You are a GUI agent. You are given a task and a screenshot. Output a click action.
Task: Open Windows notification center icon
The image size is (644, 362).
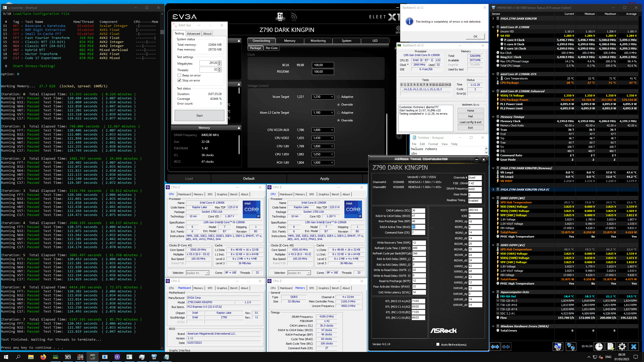tap(636, 357)
